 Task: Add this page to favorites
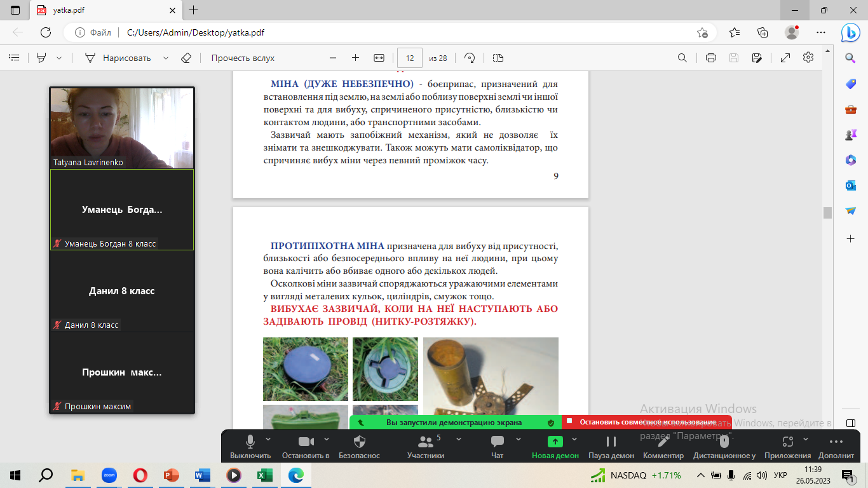[702, 32]
